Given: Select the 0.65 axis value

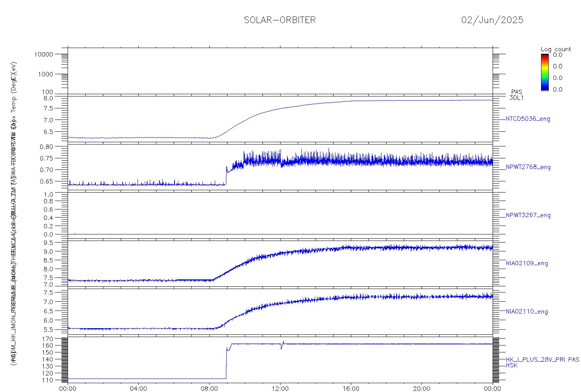Looking at the screenshot, I should (x=46, y=181).
